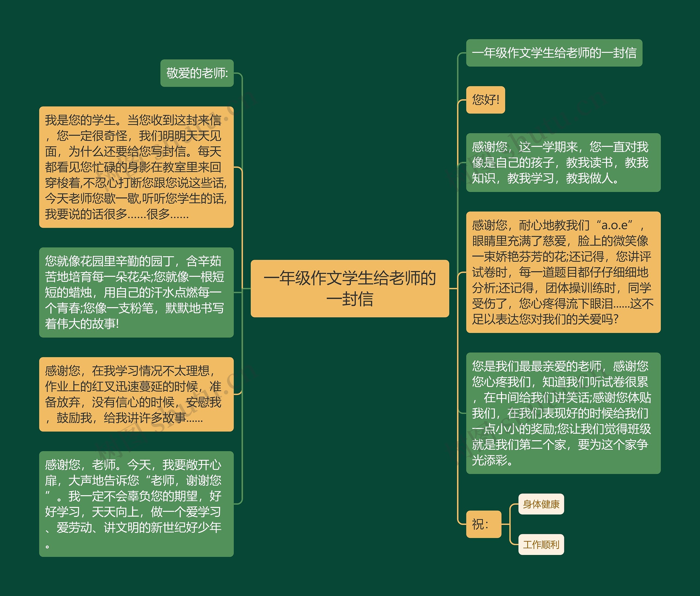Select the node starting '感谢您，在我学习情况不太理想'
The image size is (700, 596).
click(x=136, y=394)
